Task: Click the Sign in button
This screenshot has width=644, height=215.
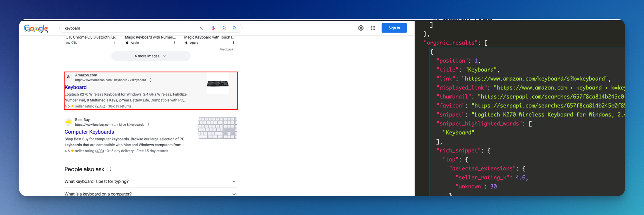Action: (x=394, y=28)
